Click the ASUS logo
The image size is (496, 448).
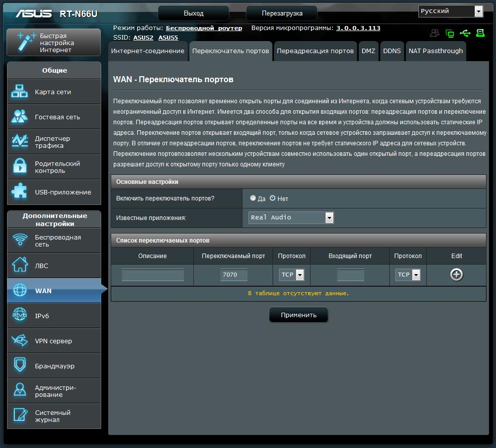(34, 14)
